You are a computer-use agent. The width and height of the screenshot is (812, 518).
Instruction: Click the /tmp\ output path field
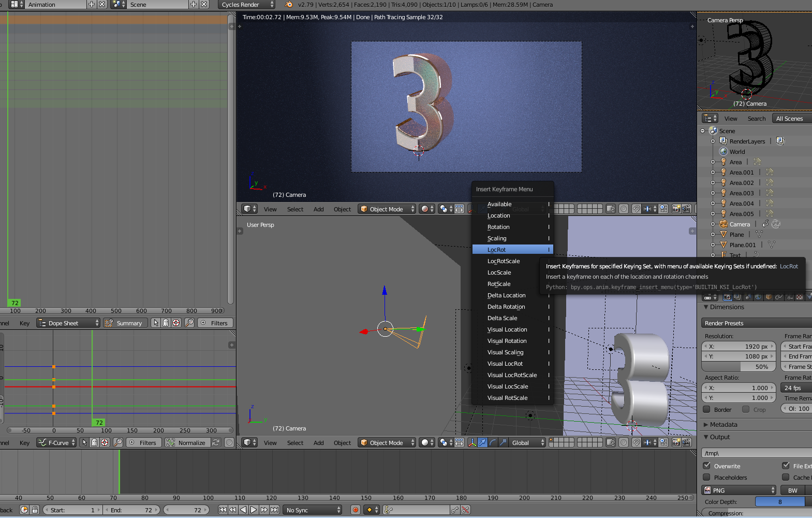pyautogui.click(x=756, y=453)
